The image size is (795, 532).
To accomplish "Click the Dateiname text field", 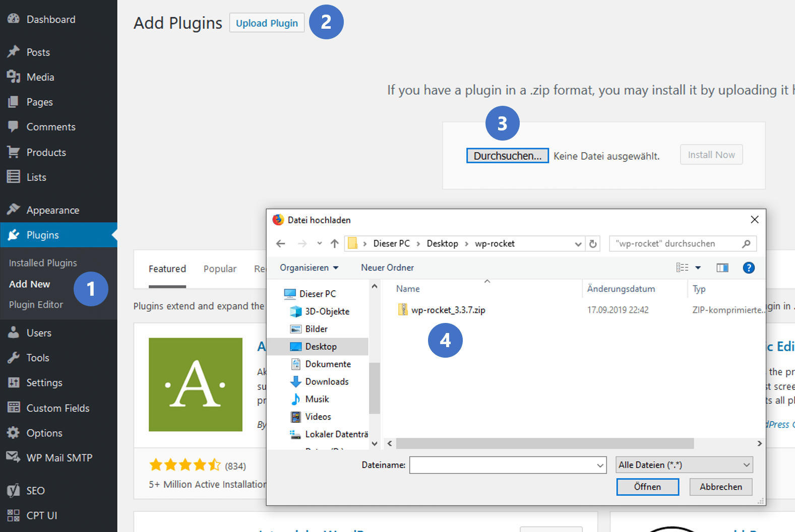I will [x=507, y=465].
